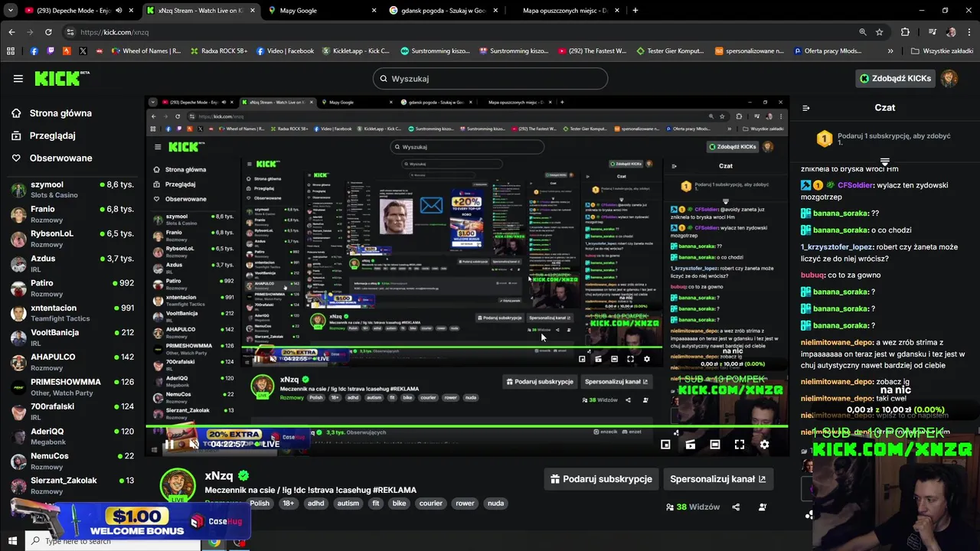
Task: Switch to the gdansk pogoda tab
Action: [x=443, y=11]
